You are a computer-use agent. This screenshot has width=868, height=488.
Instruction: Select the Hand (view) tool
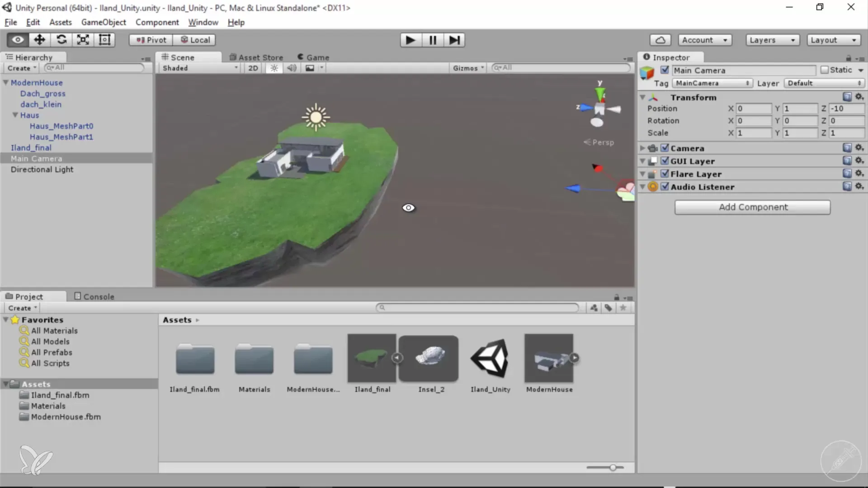coord(18,40)
